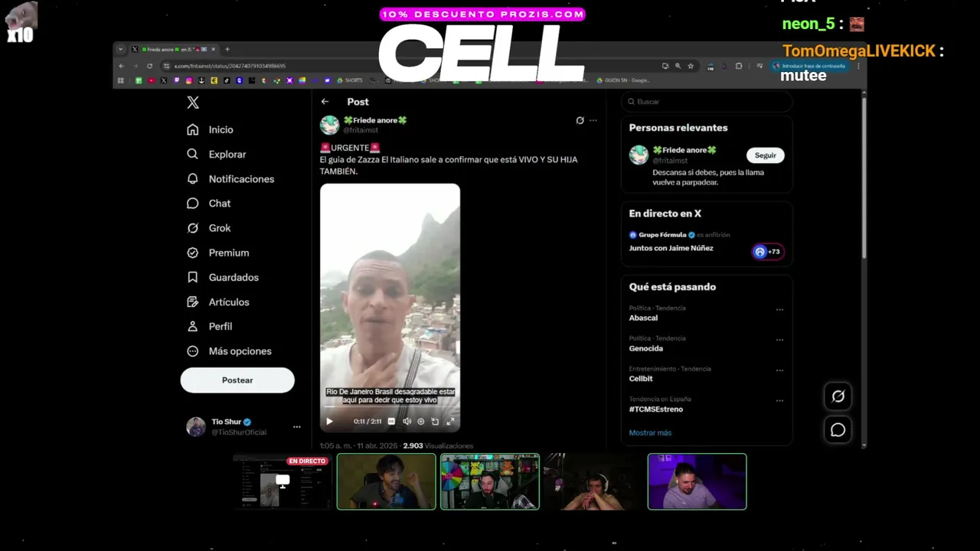Viewport: 980px width, 551px height.
Task: Go to Perfil page
Action: coord(210,326)
